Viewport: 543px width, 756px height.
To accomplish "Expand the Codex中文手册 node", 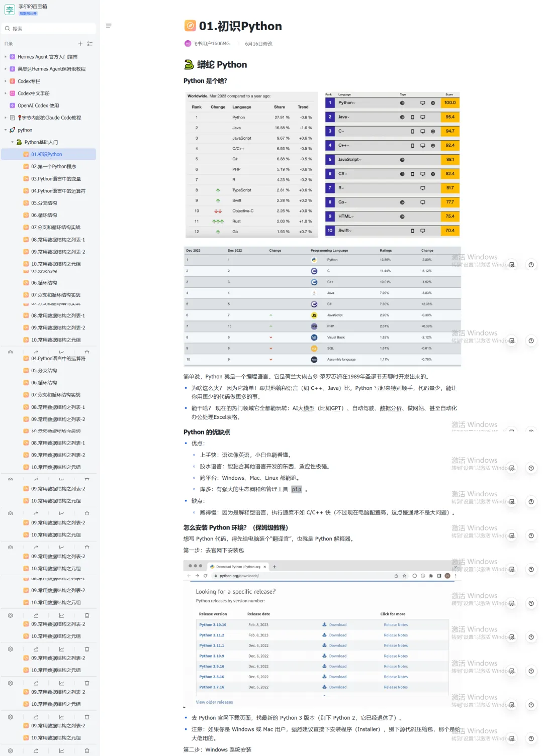I will (6, 93).
